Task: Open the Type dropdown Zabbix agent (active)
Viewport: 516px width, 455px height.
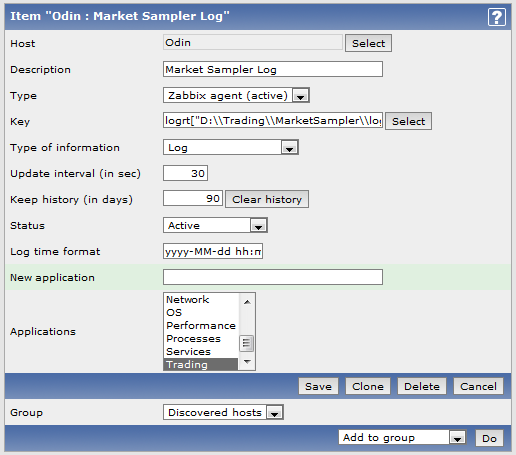Action: tap(236, 95)
